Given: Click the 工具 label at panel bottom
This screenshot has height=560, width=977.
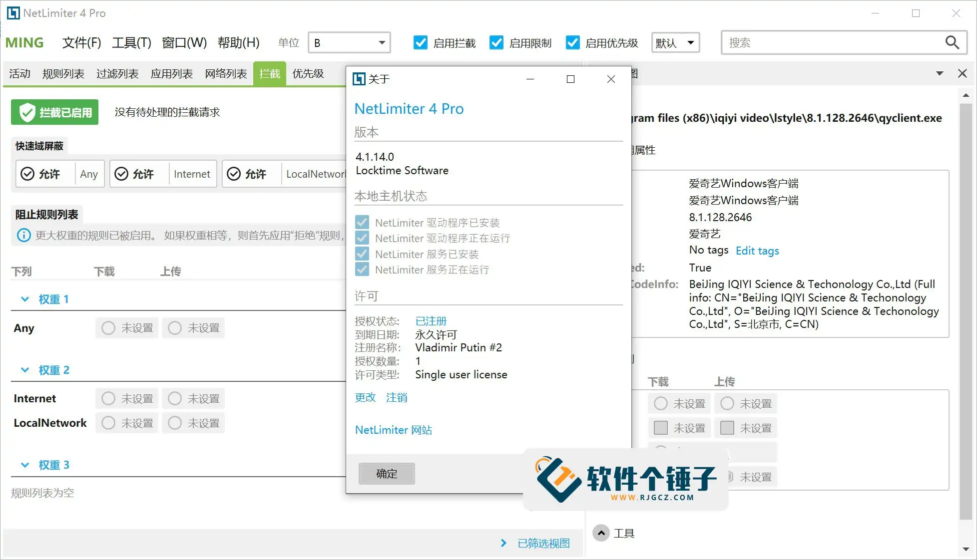Looking at the screenshot, I should tap(624, 533).
